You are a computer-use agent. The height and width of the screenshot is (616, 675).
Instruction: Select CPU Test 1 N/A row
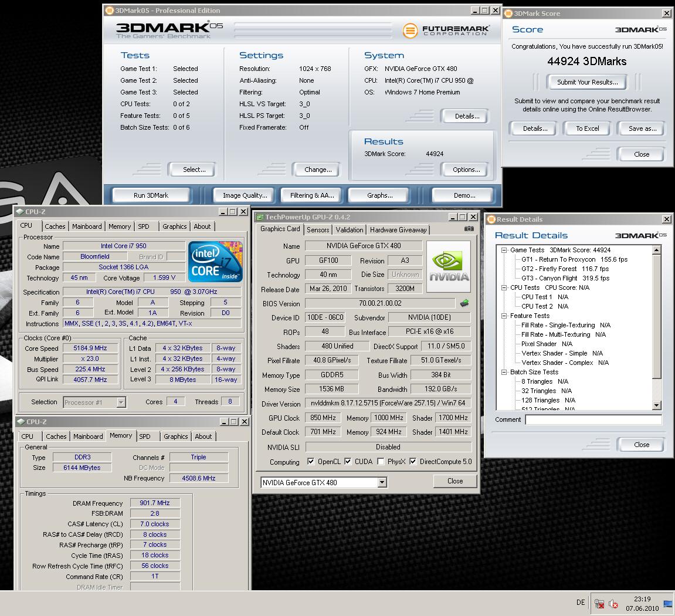(x=545, y=297)
